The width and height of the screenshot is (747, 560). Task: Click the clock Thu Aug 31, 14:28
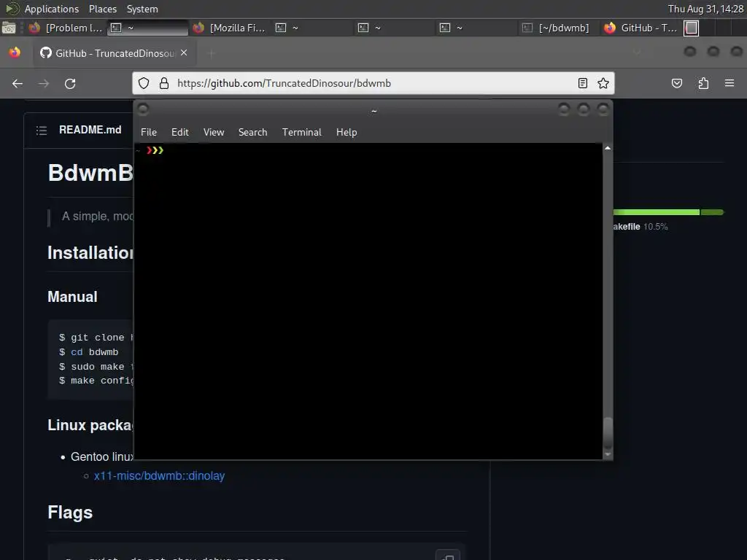pos(705,9)
